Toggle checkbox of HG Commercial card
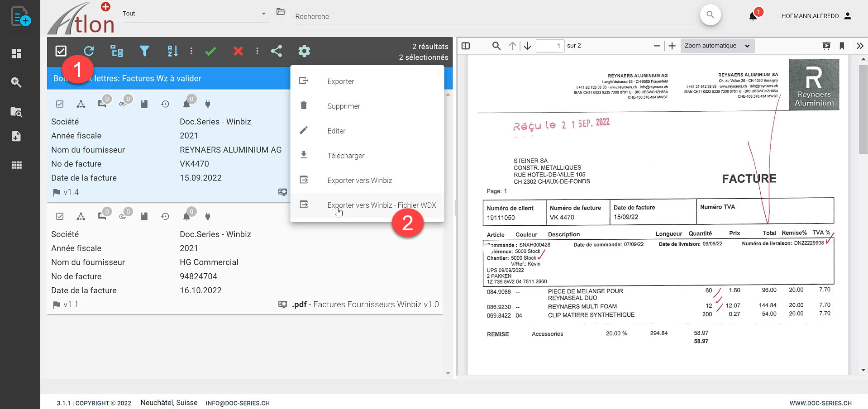 60,216
